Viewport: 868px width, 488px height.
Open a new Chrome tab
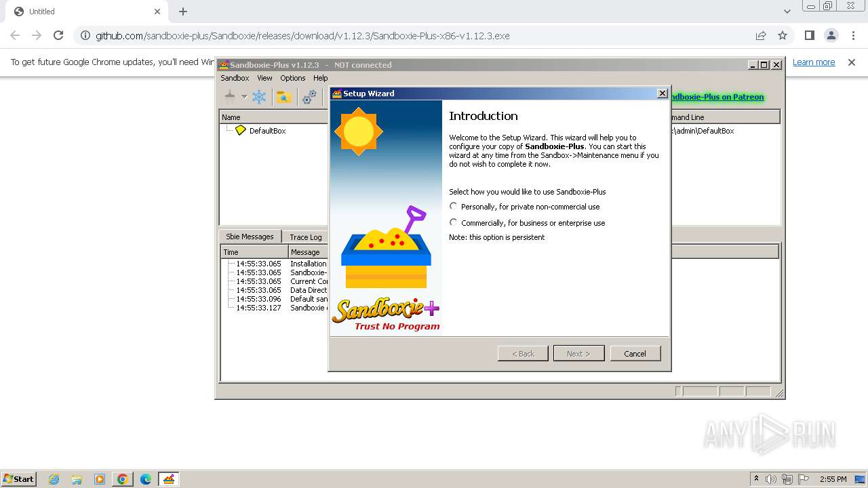click(183, 12)
